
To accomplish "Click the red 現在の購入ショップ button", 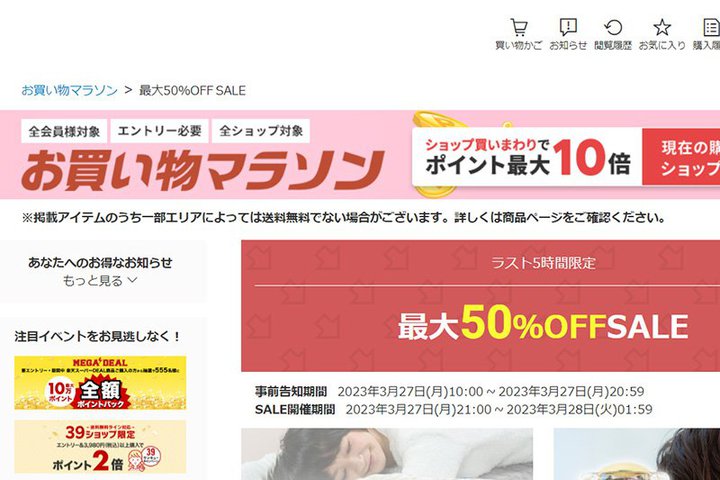I will [x=681, y=157].
